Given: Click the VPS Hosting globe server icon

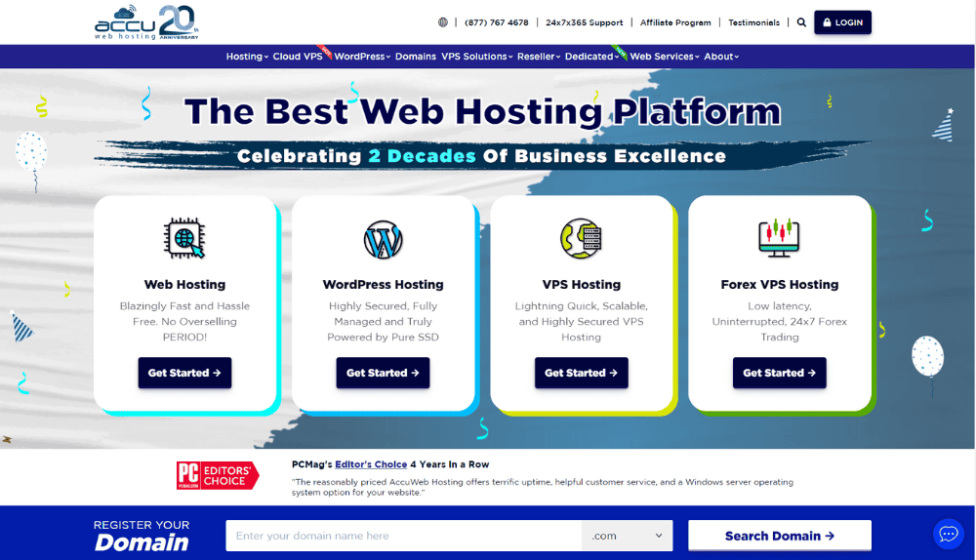Looking at the screenshot, I should [581, 238].
